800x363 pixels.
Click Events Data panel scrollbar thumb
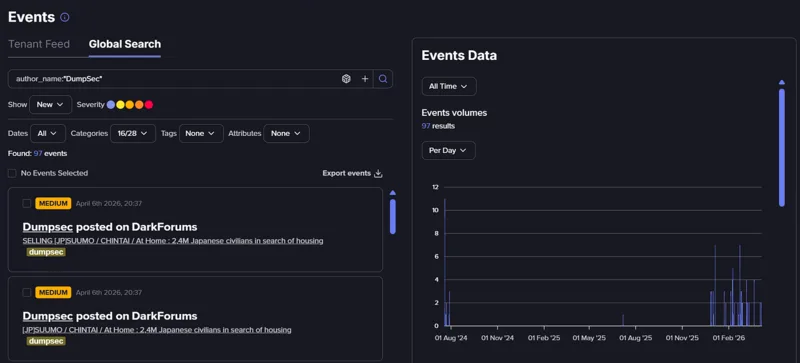tap(782, 148)
